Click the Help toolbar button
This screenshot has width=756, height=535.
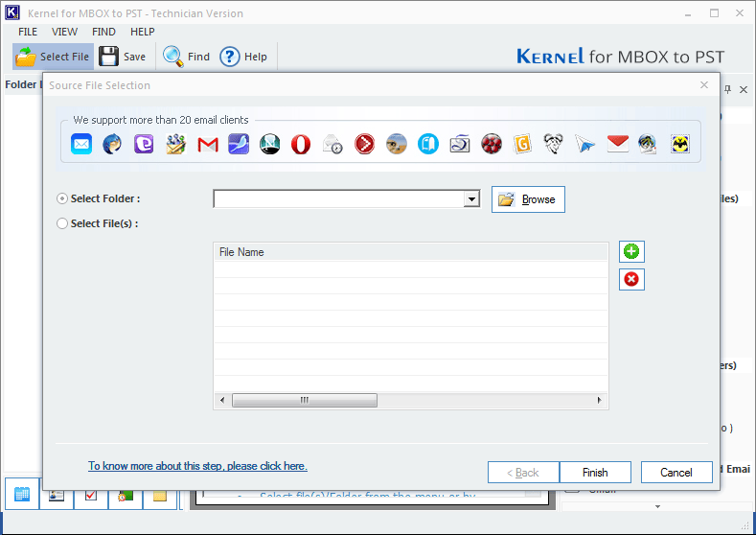pyautogui.click(x=243, y=57)
